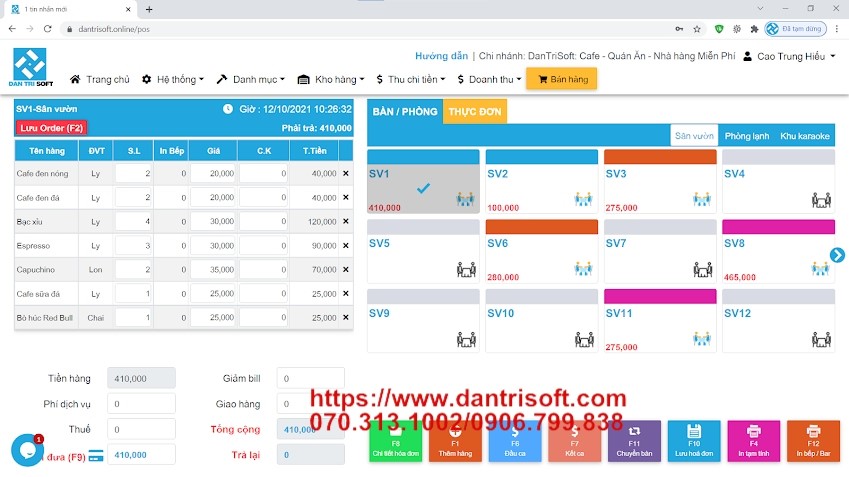Open Cao Trung Hiếu user menu
The width and height of the screenshot is (849, 477).
[x=789, y=56]
